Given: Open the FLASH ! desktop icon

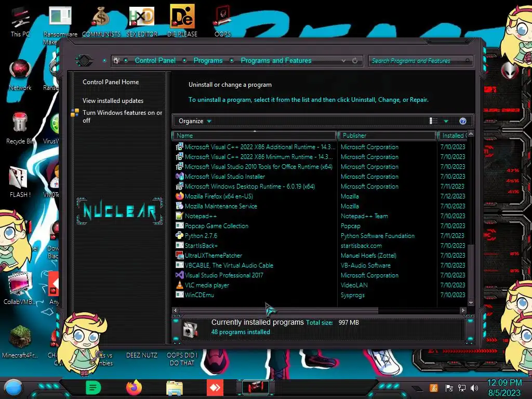Looking at the screenshot, I should [19, 181].
